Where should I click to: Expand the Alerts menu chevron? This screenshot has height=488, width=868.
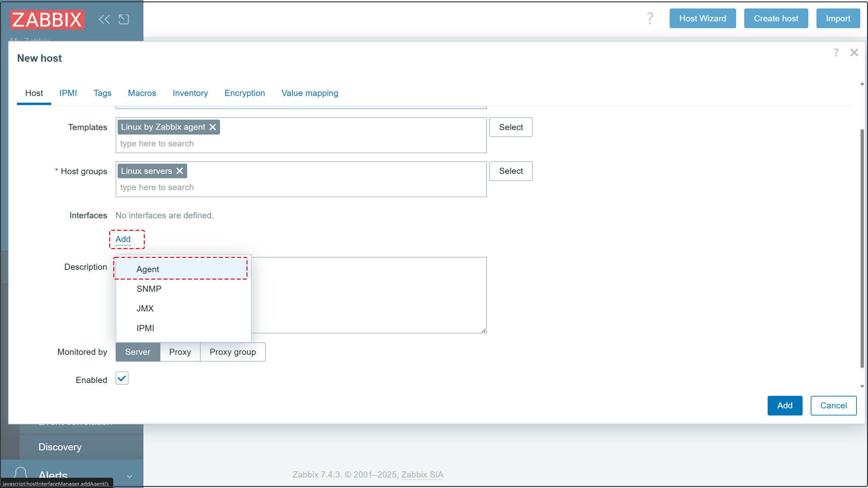point(129,476)
